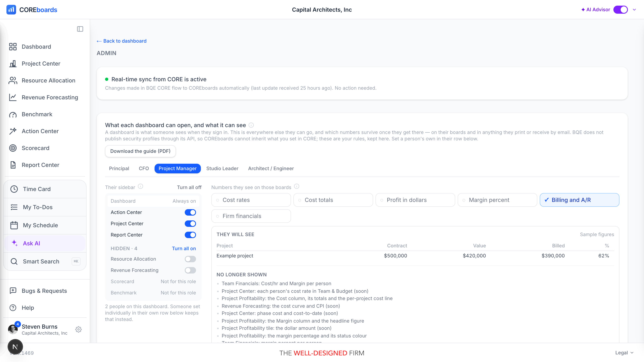Click the AI Advisor sparkle label

pyautogui.click(x=595, y=10)
